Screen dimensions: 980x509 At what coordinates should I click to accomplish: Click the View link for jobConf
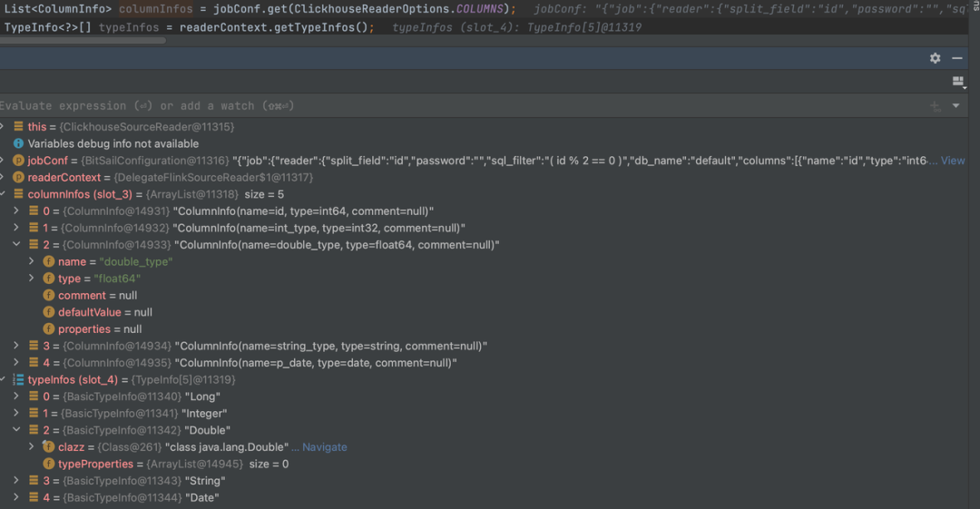[953, 161]
